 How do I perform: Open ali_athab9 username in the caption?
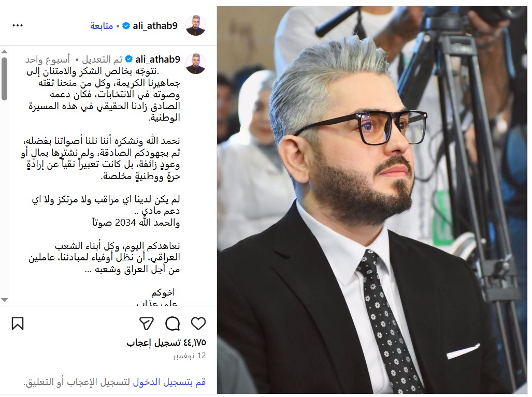click(158, 60)
